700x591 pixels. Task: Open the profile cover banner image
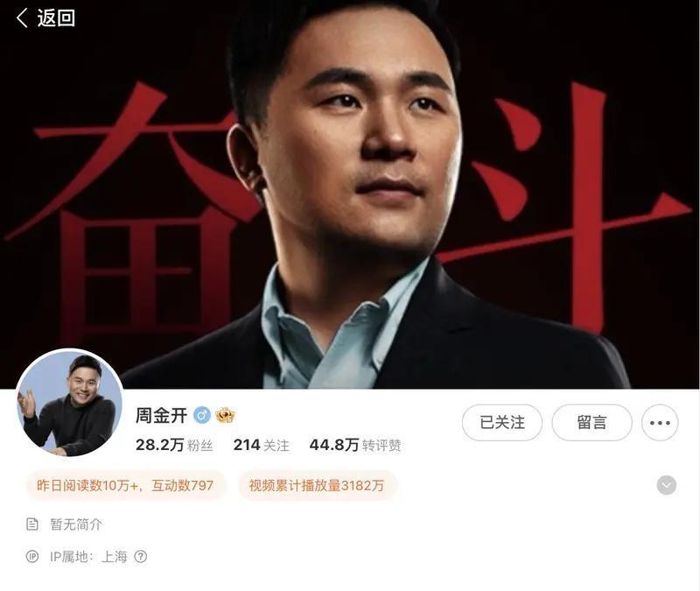350,194
